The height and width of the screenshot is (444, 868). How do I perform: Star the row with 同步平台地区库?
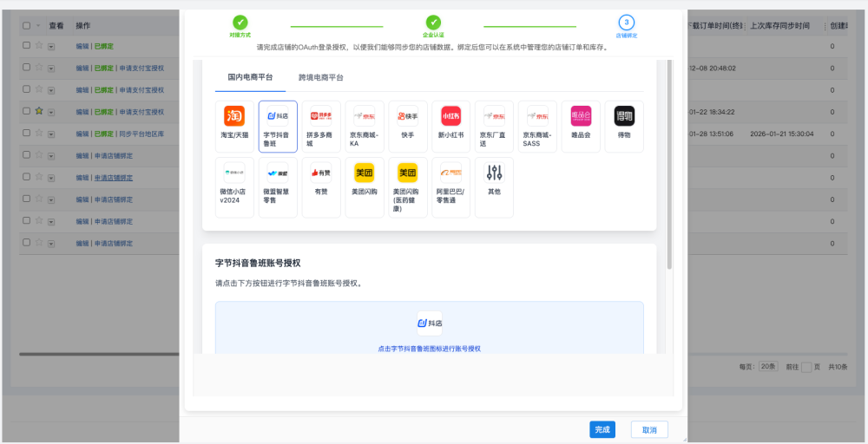(x=39, y=134)
